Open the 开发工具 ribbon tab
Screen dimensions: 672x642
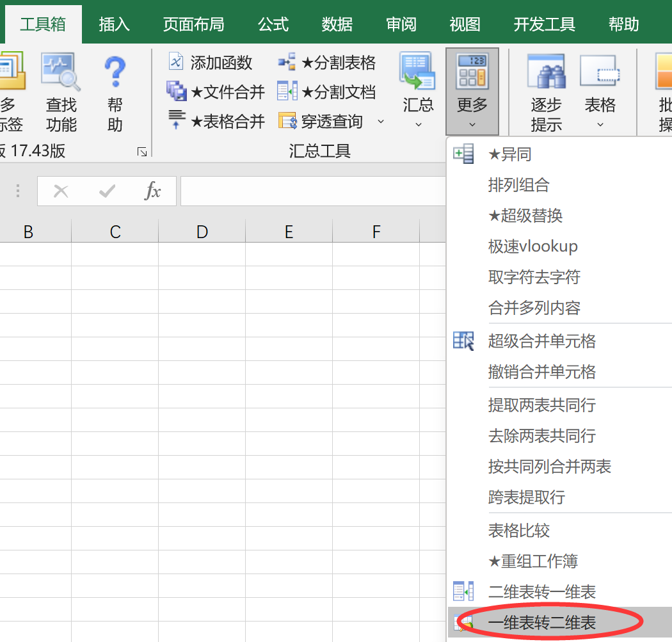[544, 24]
